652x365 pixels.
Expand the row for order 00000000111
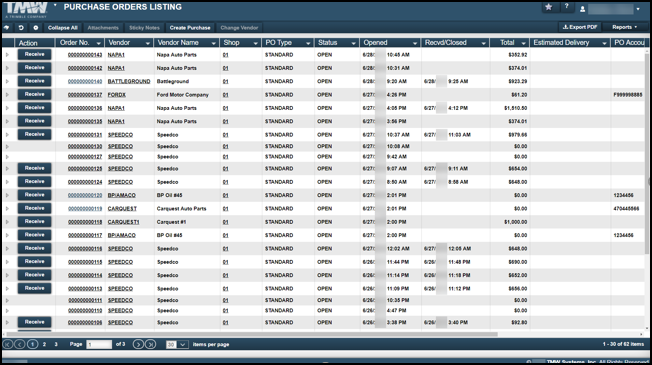(7, 300)
